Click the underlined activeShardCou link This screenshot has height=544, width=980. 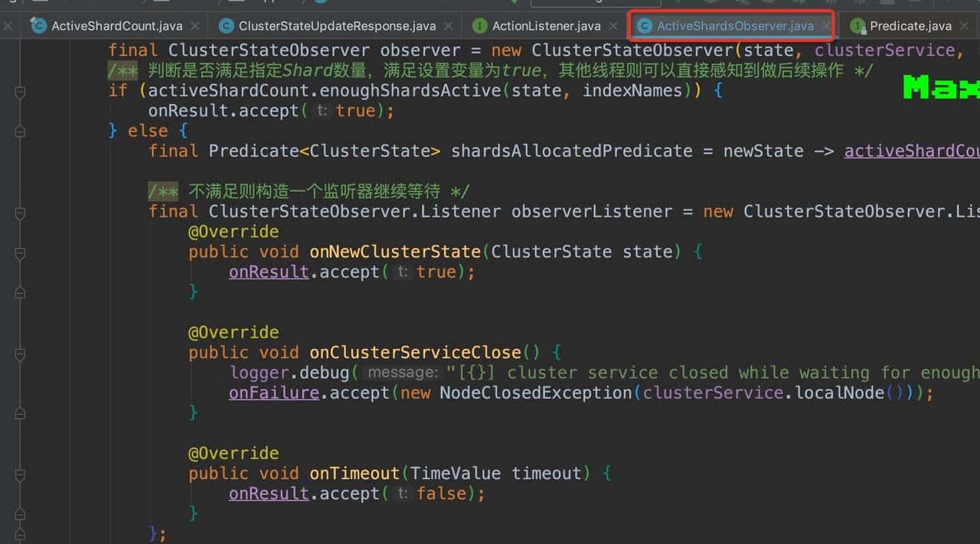(x=911, y=151)
